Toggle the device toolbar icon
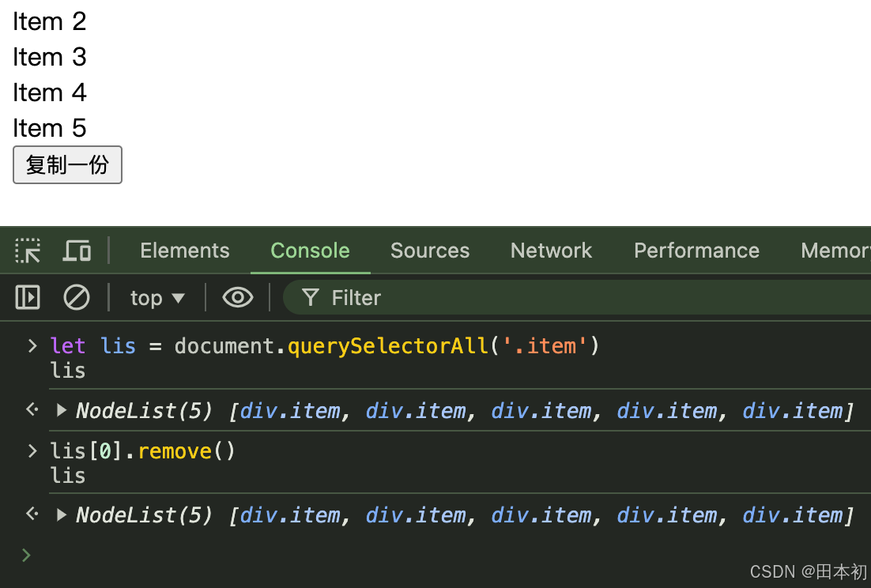This screenshot has width=871, height=588. 77,251
